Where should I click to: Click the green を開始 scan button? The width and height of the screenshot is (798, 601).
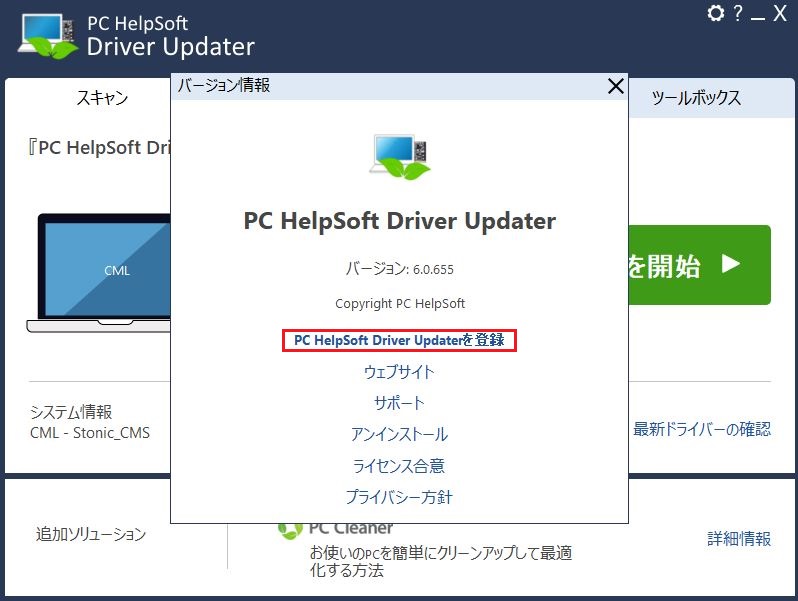pyautogui.click(x=700, y=265)
